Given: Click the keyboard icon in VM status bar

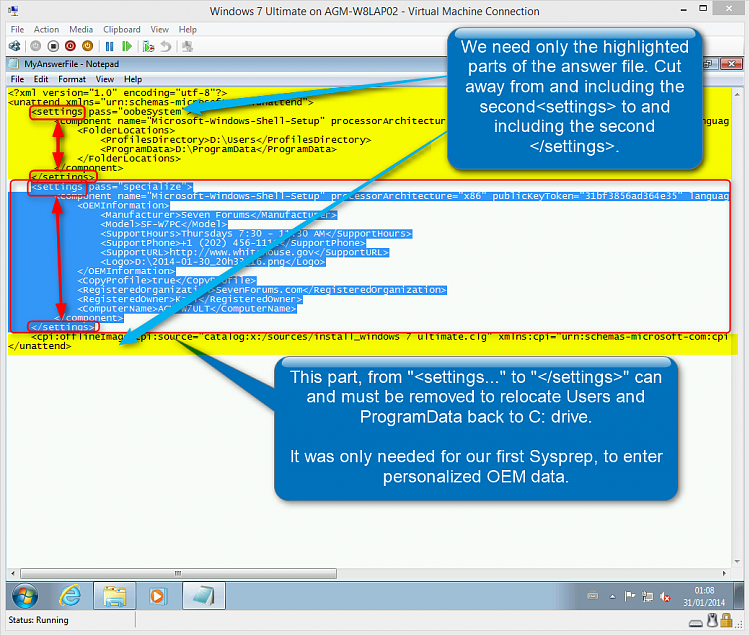Looking at the screenshot, I should click(x=695, y=623).
